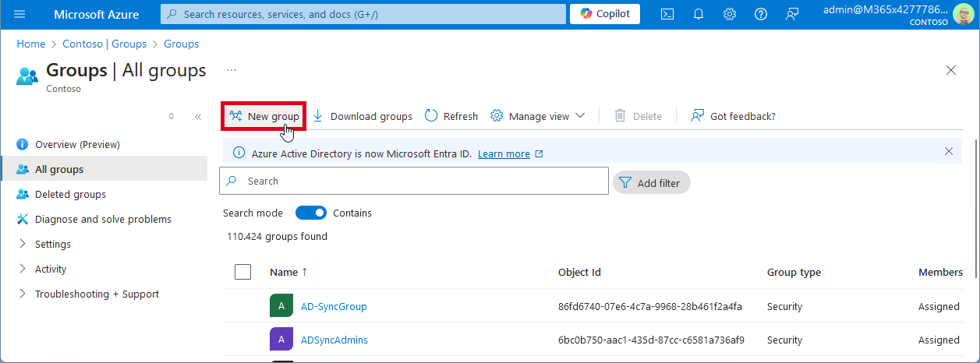Click the Learn more link
The height and width of the screenshot is (363, 980).
[x=504, y=153]
